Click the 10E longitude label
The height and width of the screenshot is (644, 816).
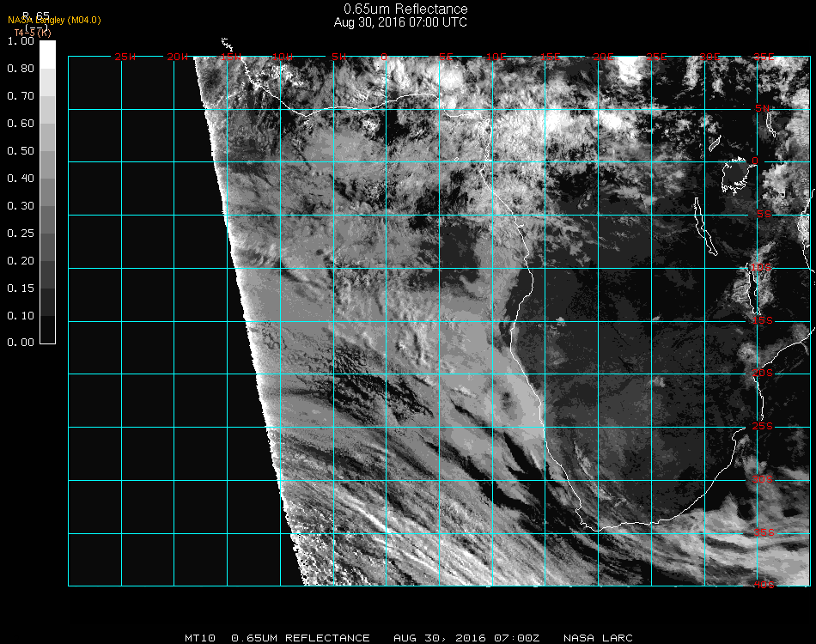tap(497, 58)
